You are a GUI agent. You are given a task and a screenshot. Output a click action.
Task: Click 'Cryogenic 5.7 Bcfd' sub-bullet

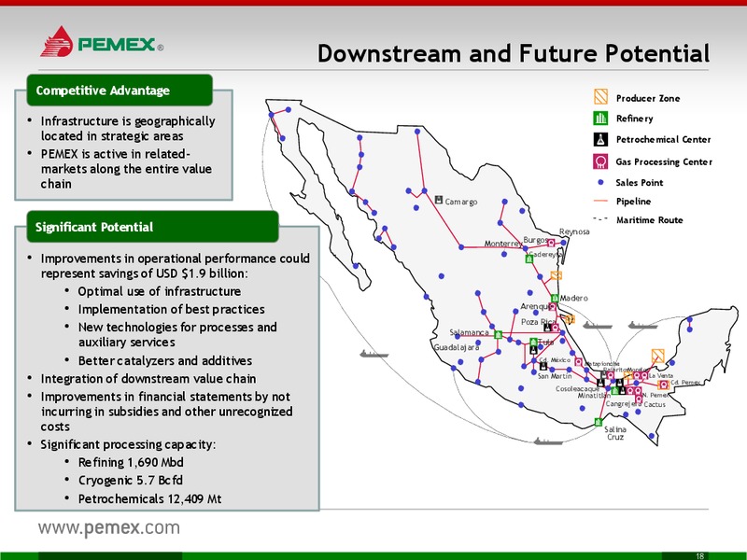tap(130, 480)
